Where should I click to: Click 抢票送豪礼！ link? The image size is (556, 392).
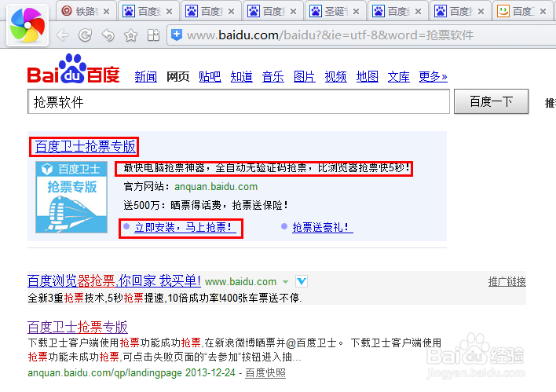pyautogui.click(x=320, y=227)
